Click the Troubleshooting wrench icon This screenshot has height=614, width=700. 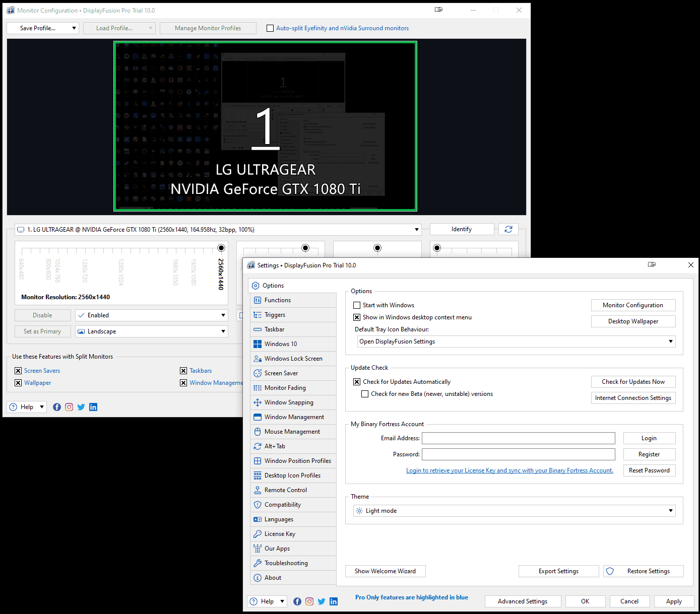[x=258, y=563]
